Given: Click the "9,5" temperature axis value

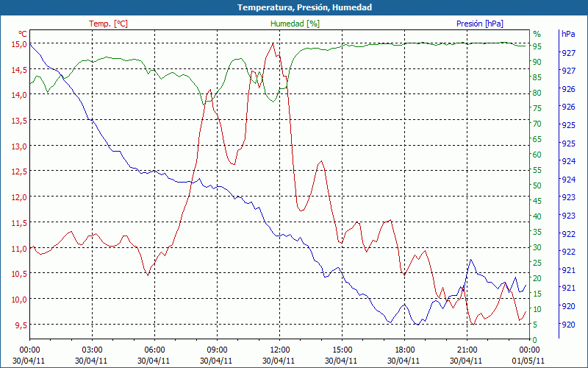Looking at the screenshot, I should point(21,325).
